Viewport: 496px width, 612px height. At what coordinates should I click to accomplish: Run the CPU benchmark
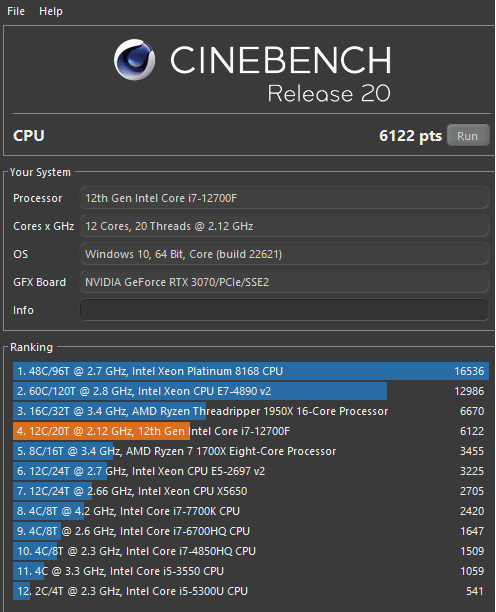(x=468, y=136)
